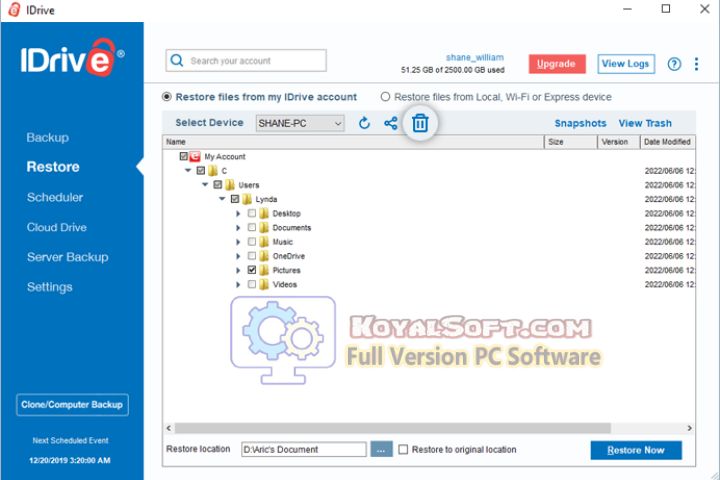Toggle the My Account checkbox

click(x=184, y=157)
